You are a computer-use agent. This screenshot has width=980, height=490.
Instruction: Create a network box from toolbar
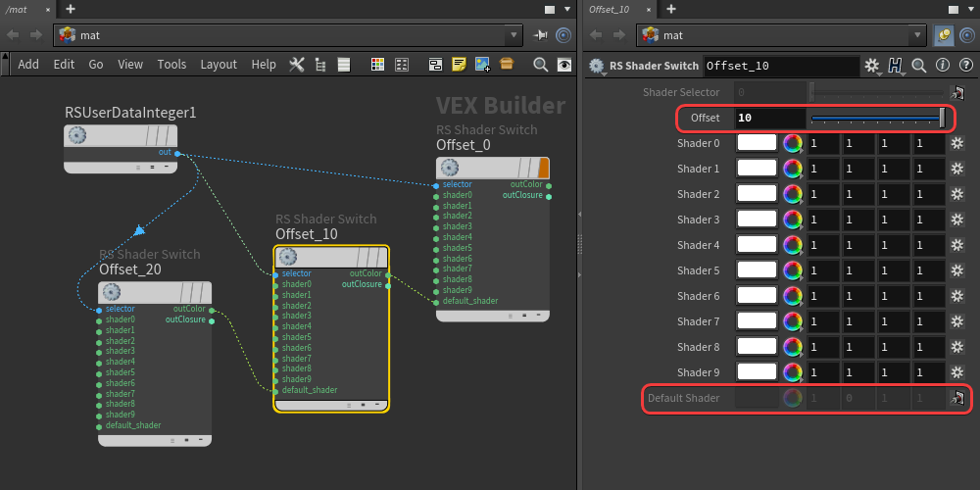tap(436, 65)
